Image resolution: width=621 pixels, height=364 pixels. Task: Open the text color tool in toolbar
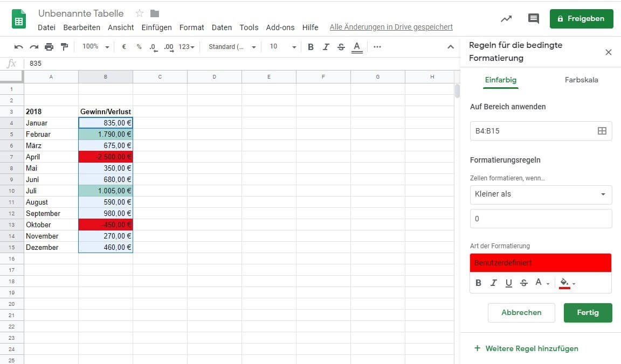coord(357,47)
